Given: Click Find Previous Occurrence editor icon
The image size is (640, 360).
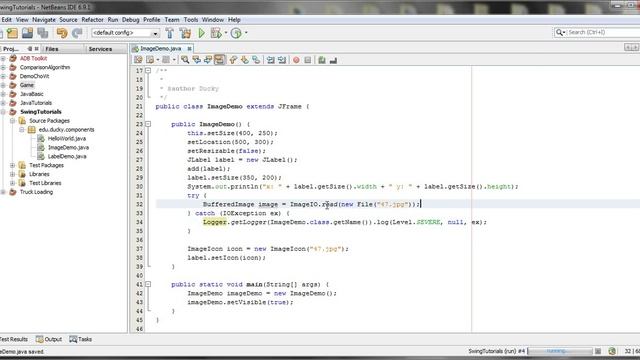Looking at the screenshot, I should coord(196,60).
